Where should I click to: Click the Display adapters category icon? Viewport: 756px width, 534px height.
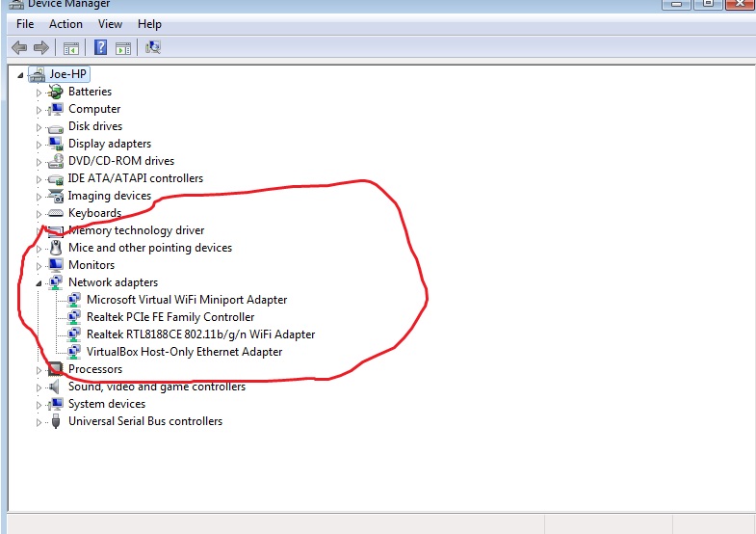click(56, 144)
